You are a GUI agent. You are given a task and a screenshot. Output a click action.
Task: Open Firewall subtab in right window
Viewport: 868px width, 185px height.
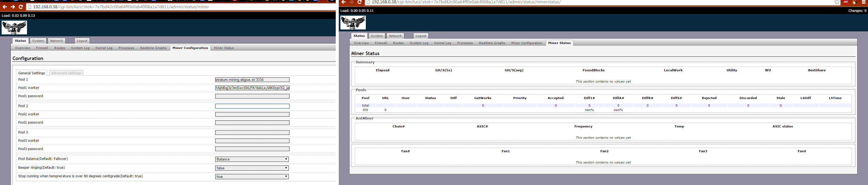coord(381,43)
